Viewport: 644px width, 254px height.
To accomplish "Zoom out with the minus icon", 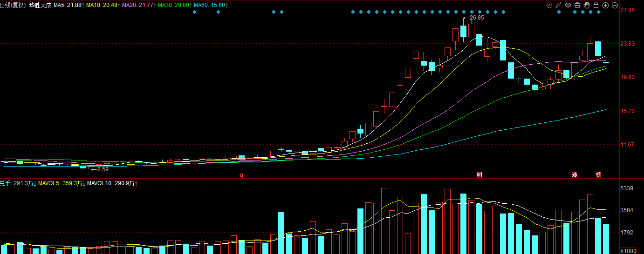I will 615,5.
